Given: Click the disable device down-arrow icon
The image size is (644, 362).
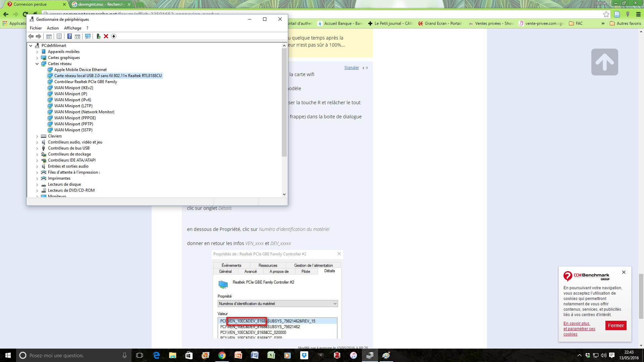Looking at the screenshot, I should [x=114, y=36].
